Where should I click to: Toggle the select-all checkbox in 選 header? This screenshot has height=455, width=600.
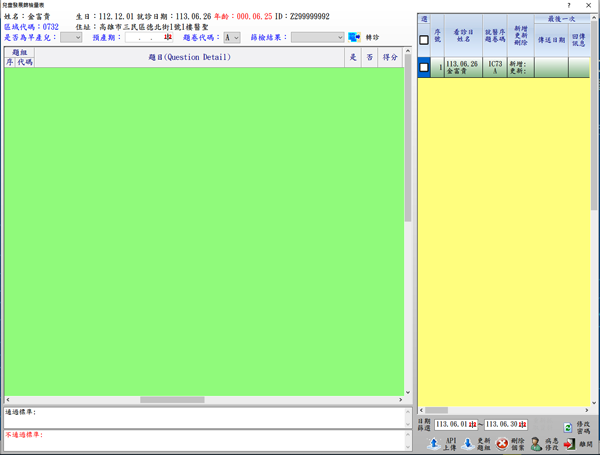pos(424,40)
